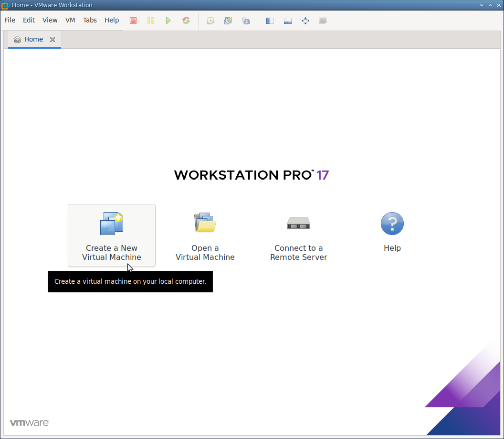504x439 pixels.
Task: Click the 'Open a Virtual Machine' label
Action: [205, 253]
